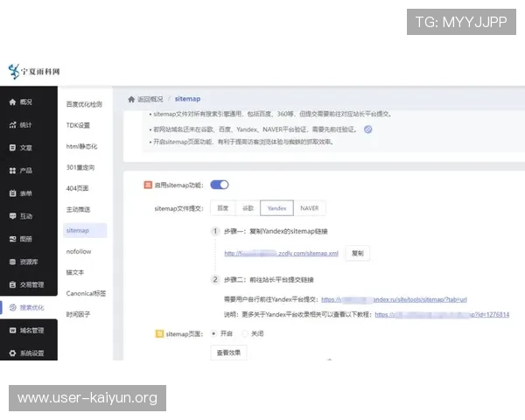Click the circular icon beside 搜索优化
This screenshot has width=525, height=420.
point(12,307)
